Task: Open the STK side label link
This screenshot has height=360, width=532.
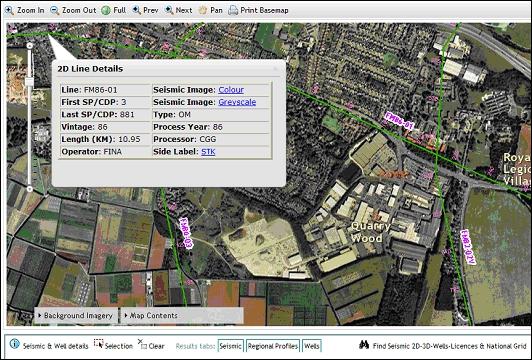Action: [x=208, y=152]
